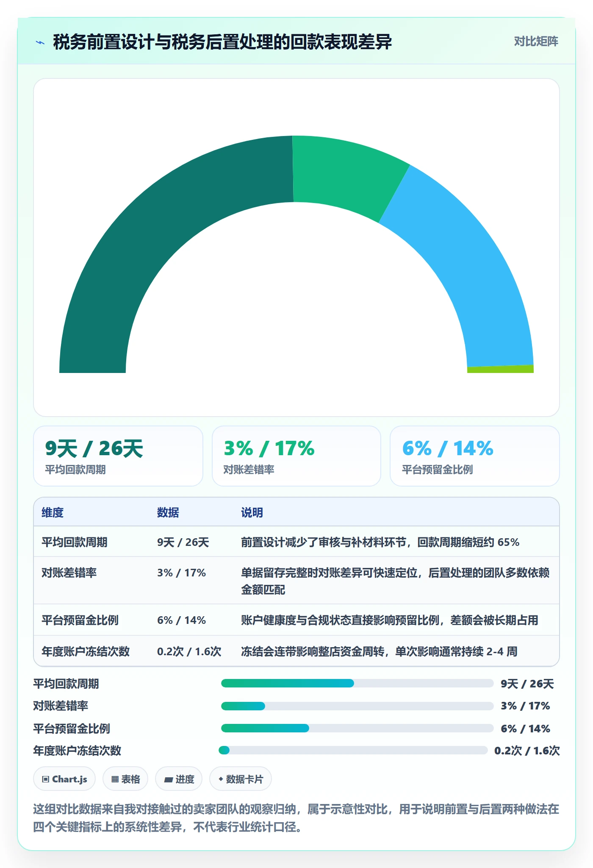Click the 对比矩阵 label in header
Image resolution: width=593 pixels, height=868 pixels.
point(536,42)
